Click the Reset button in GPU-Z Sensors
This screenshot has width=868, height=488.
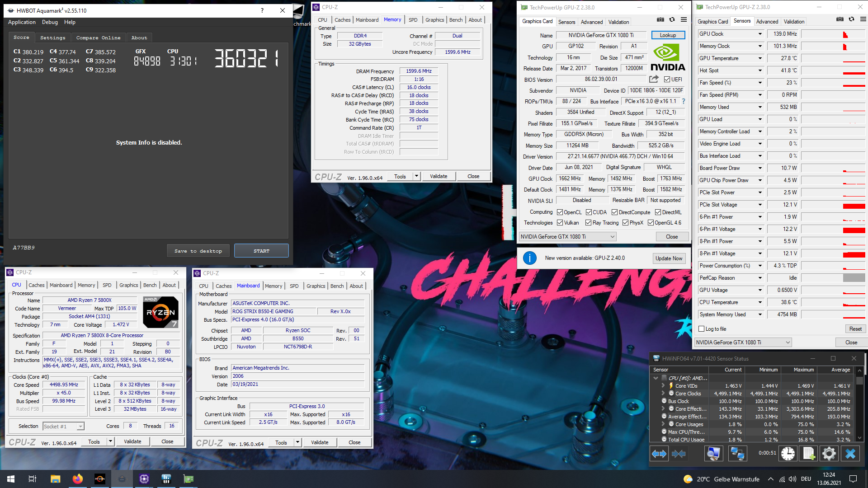click(855, 329)
